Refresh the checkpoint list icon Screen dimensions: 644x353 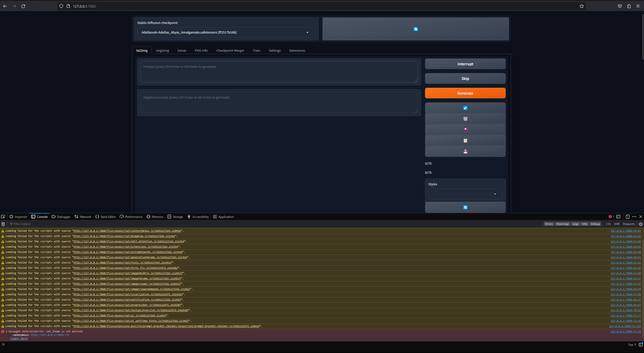click(415, 29)
